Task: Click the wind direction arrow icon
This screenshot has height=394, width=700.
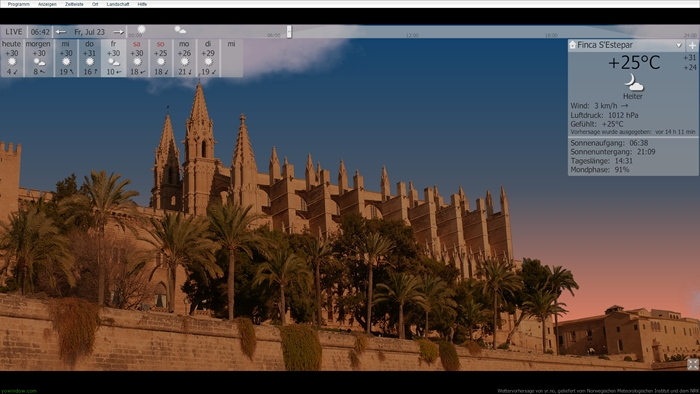Action: 625,106
